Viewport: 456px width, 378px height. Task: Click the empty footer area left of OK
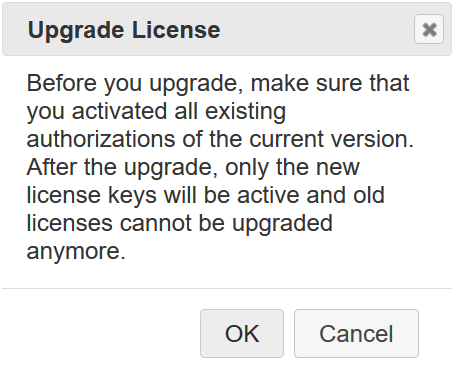(100, 333)
